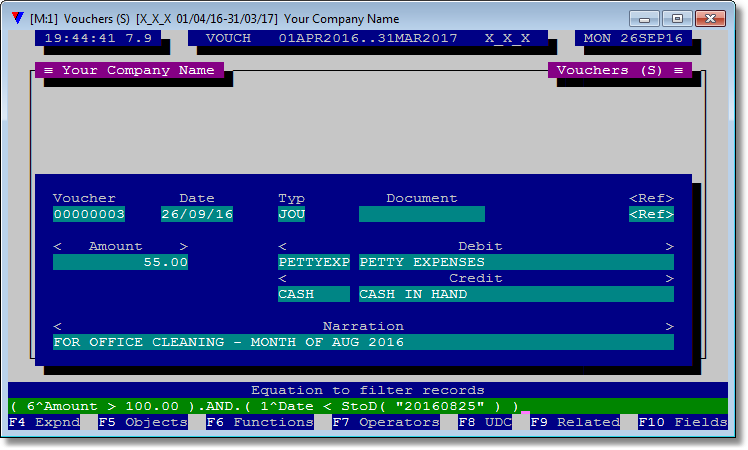This screenshot has width=748, height=450.
Task: Open the menu glyph beside Your Company Name
Action: (48, 70)
